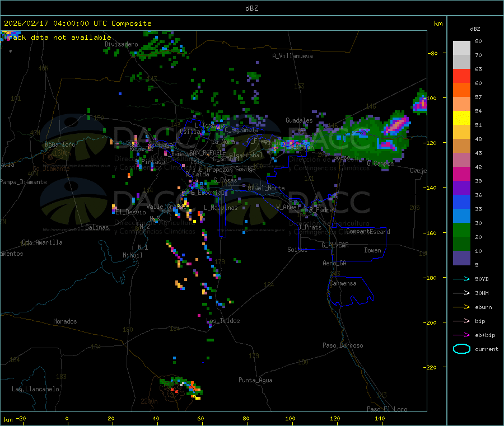This screenshot has height=426, width=504.
Task: Select the green swatch between 30 and 20 dBZ
Action: pos(461,230)
